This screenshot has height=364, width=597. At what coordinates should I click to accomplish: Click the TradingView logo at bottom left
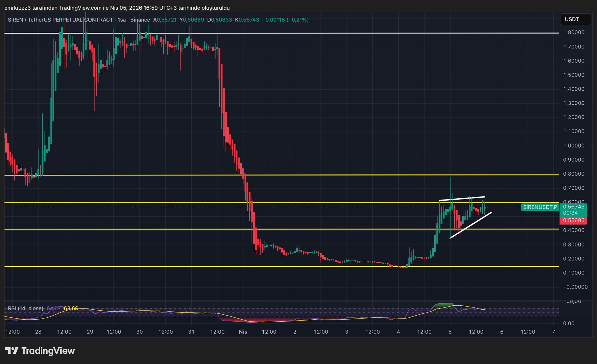pyautogui.click(x=40, y=351)
